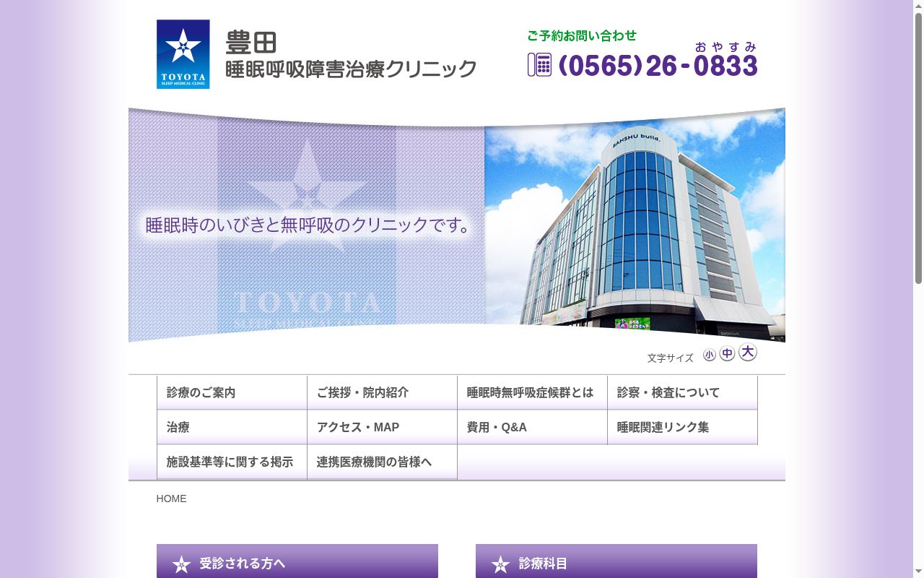Click the star icon in 受診される方へ header
924x578 pixels.
[181, 565]
